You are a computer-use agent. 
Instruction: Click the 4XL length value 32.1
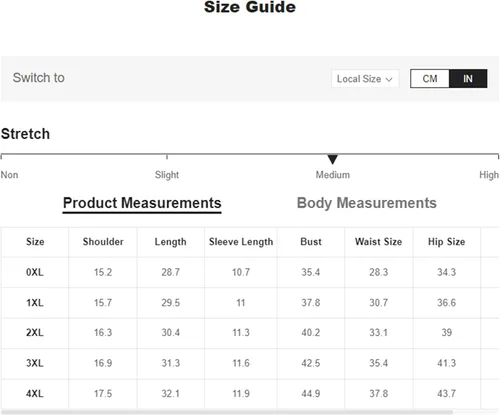click(x=170, y=394)
